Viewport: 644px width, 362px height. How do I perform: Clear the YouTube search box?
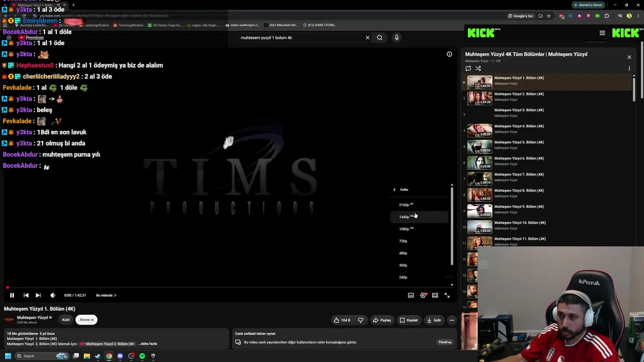(367, 37)
